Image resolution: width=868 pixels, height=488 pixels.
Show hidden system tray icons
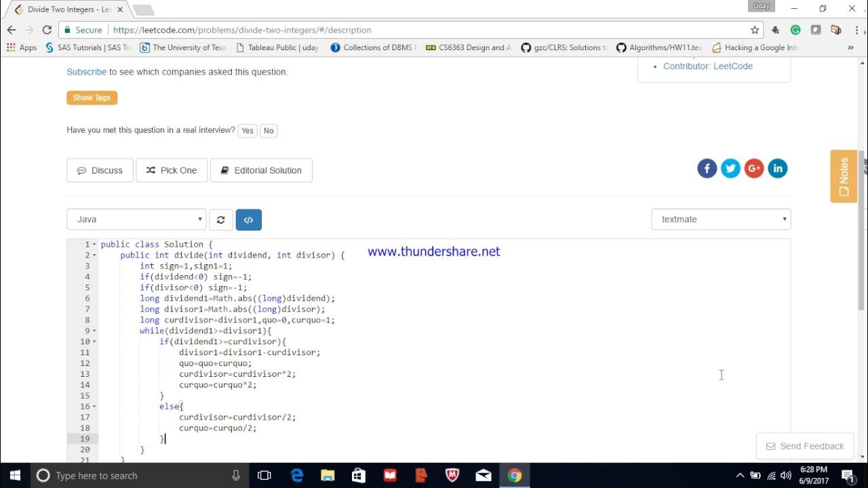tap(741, 475)
